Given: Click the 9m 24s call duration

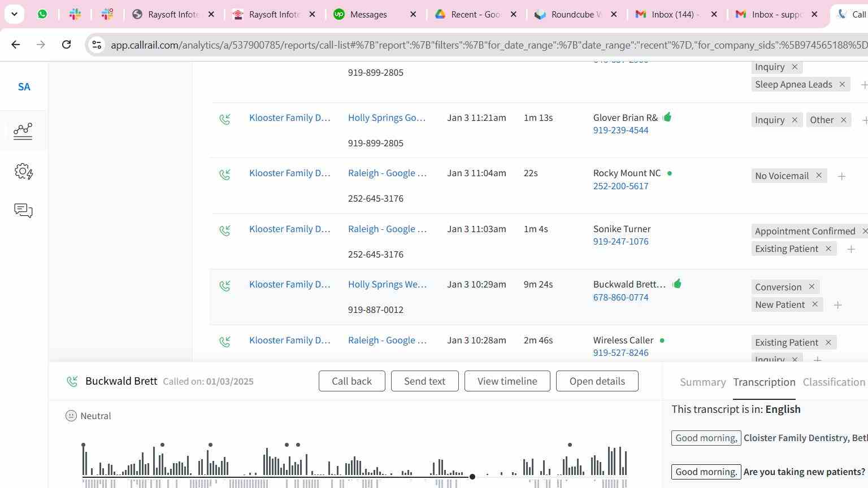Looking at the screenshot, I should 538,285.
